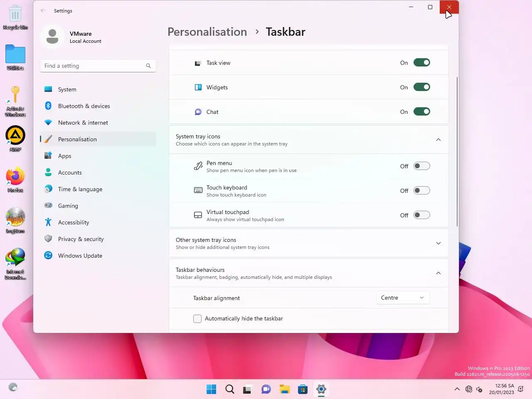Enable the Virtual touchpad toggle
The width and height of the screenshot is (532, 399).
421,215
